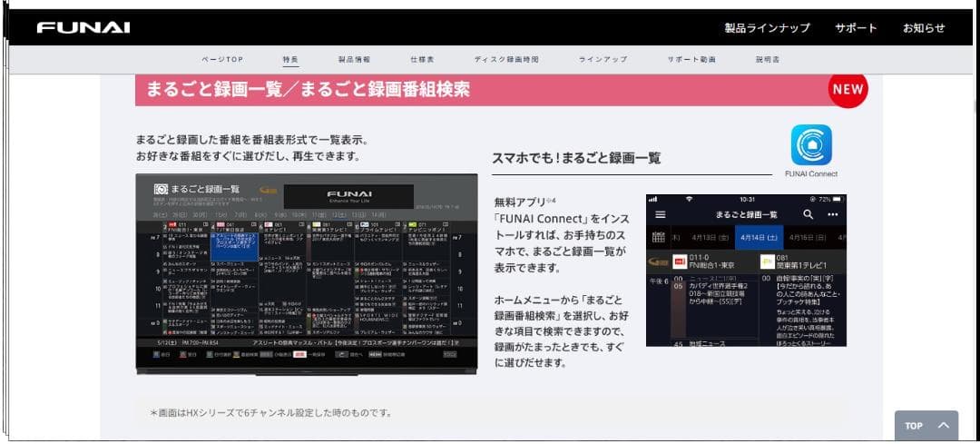Open the 説明書 section link
The image size is (980, 444).
coord(768,59)
